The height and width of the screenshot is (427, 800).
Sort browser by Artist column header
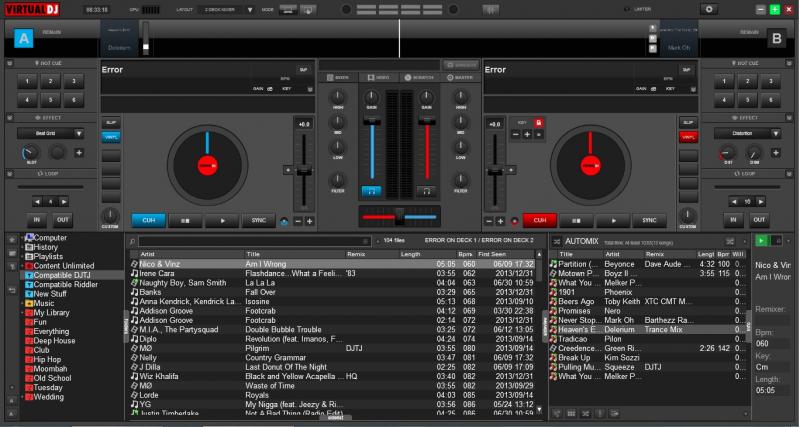click(x=191, y=254)
